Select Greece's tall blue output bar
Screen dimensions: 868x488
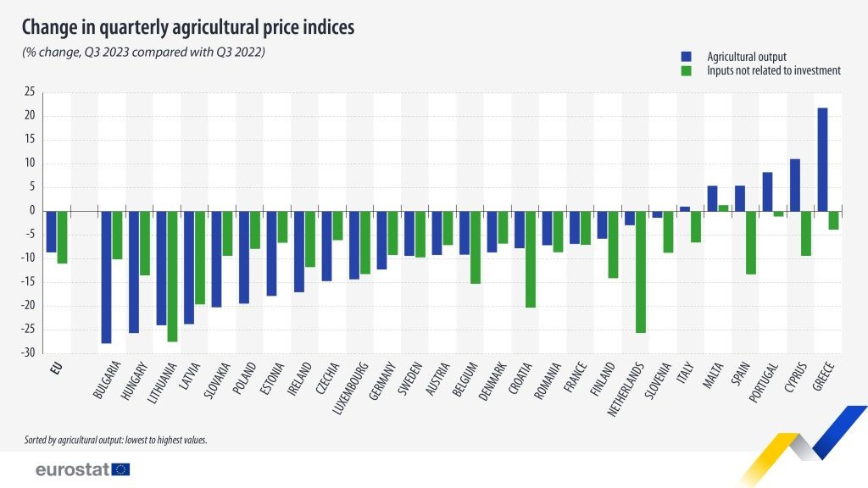point(822,159)
